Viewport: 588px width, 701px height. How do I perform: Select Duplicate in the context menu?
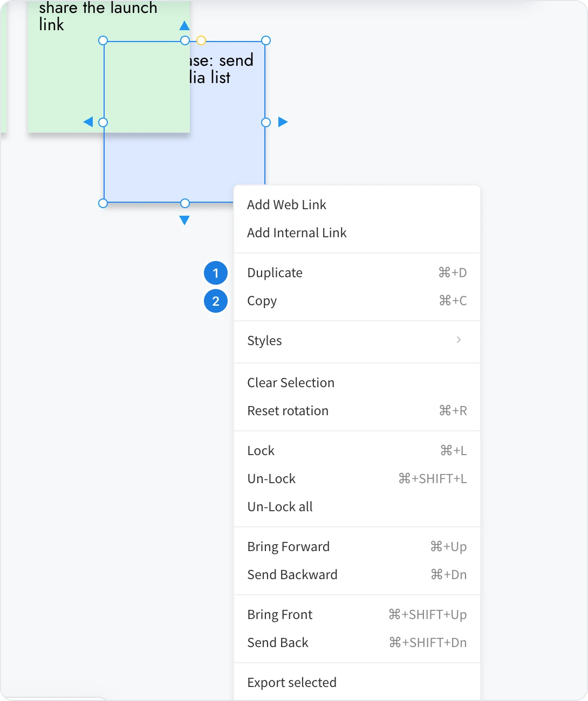(357, 273)
